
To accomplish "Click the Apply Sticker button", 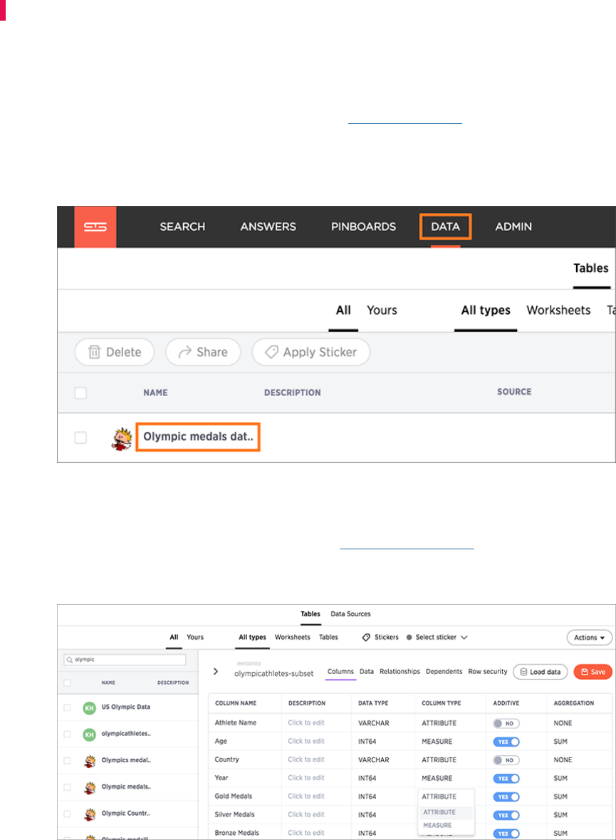I will click(x=310, y=352).
